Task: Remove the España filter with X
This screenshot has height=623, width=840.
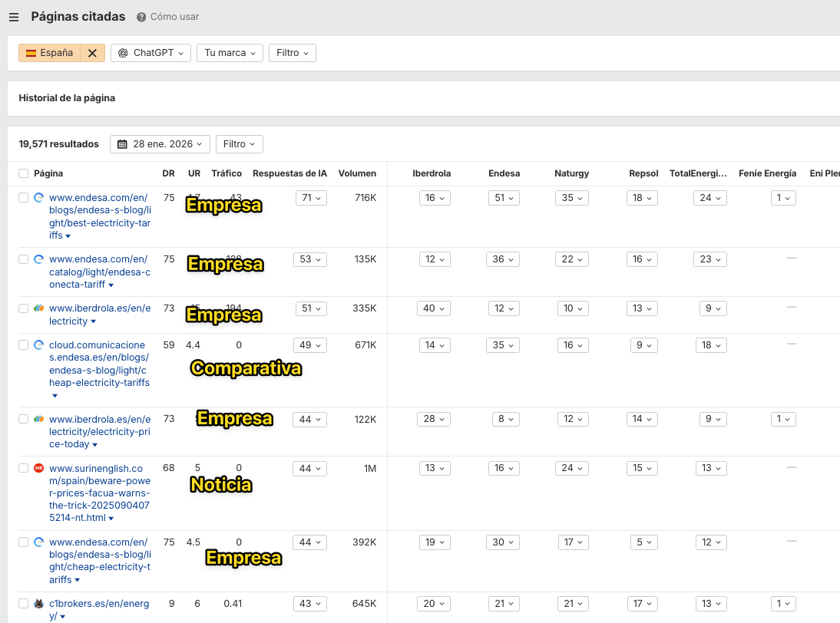Action: pos(92,53)
